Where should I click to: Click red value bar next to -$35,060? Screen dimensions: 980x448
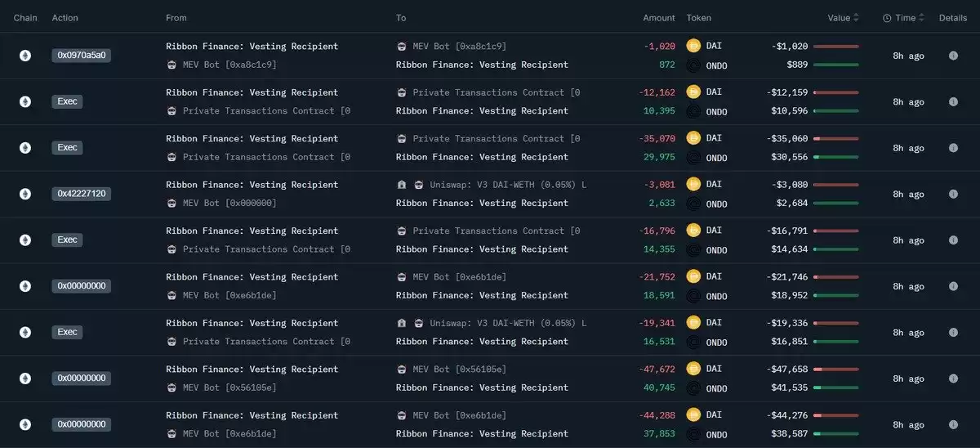(x=836, y=139)
